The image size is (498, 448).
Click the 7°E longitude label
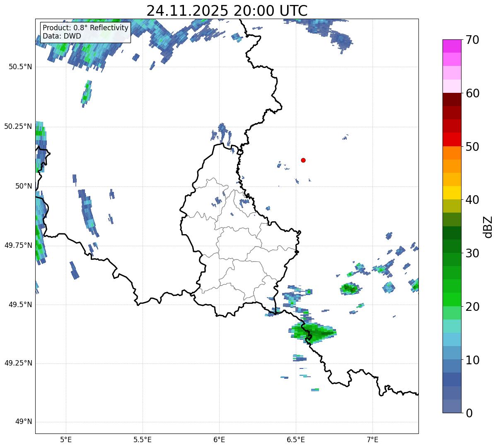[x=372, y=439]
